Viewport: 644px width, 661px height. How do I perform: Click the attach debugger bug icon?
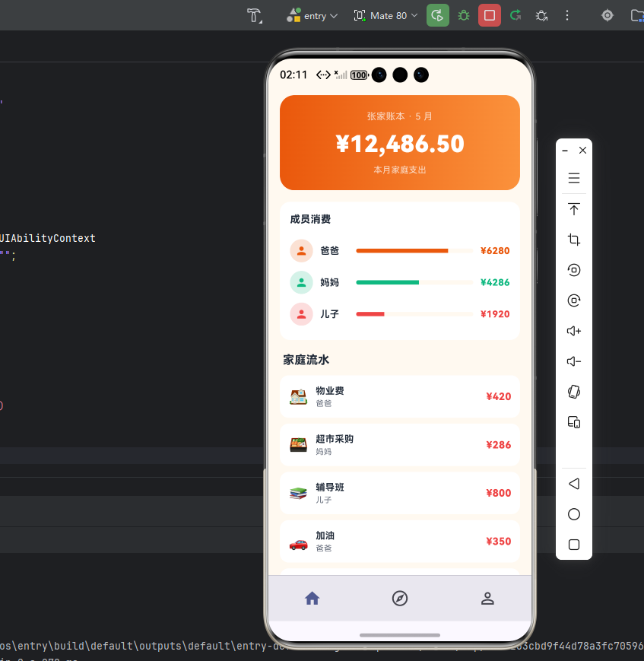coord(541,16)
